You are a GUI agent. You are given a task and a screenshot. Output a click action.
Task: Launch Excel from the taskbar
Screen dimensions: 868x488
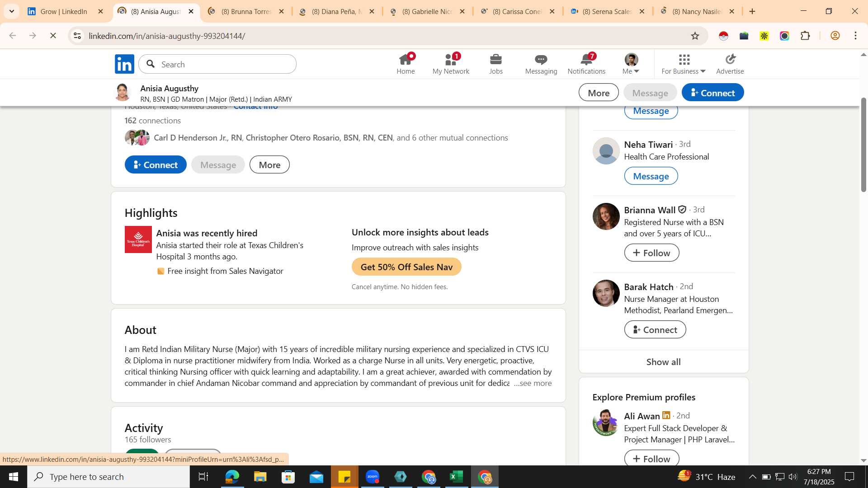click(457, 477)
